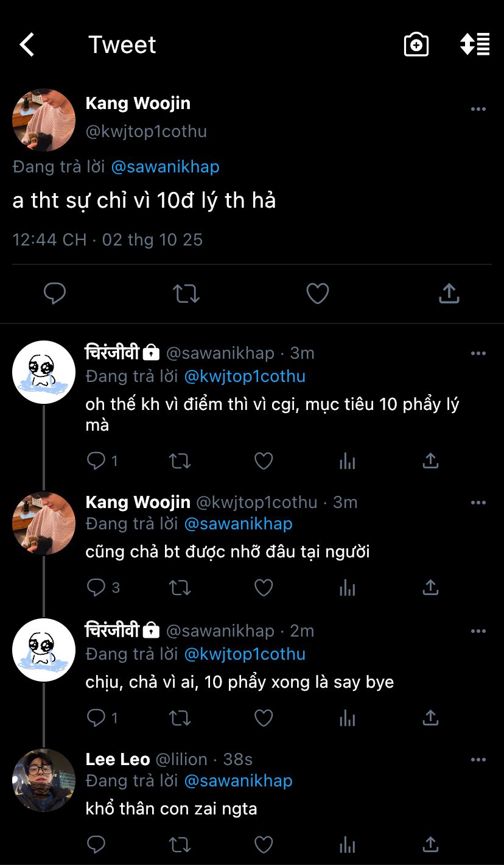Retweet the 'mục tiêu 10 phẩy lý' reply
The width and height of the screenshot is (504, 865).
click(180, 461)
